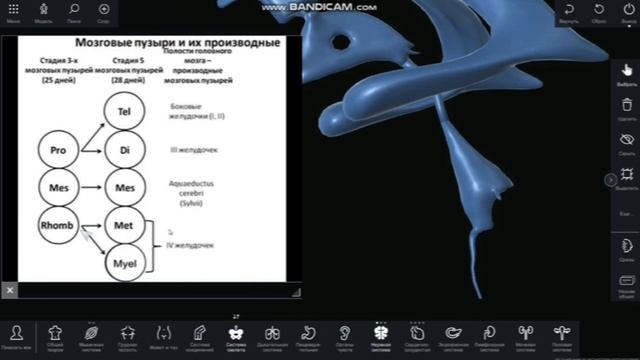Click the 'Стадия 5 мозговых пузырей' heading
The width and height of the screenshot is (640, 360).
pyautogui.click(x=129, y=70)
